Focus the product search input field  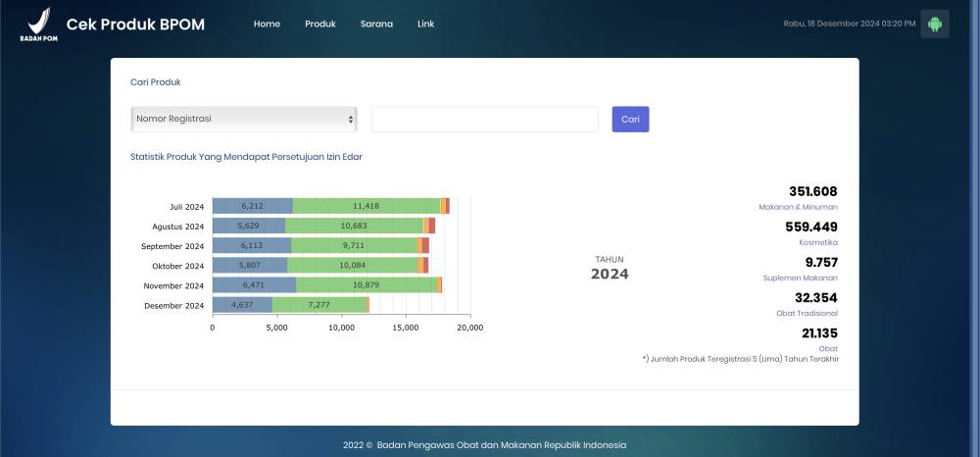484,119
